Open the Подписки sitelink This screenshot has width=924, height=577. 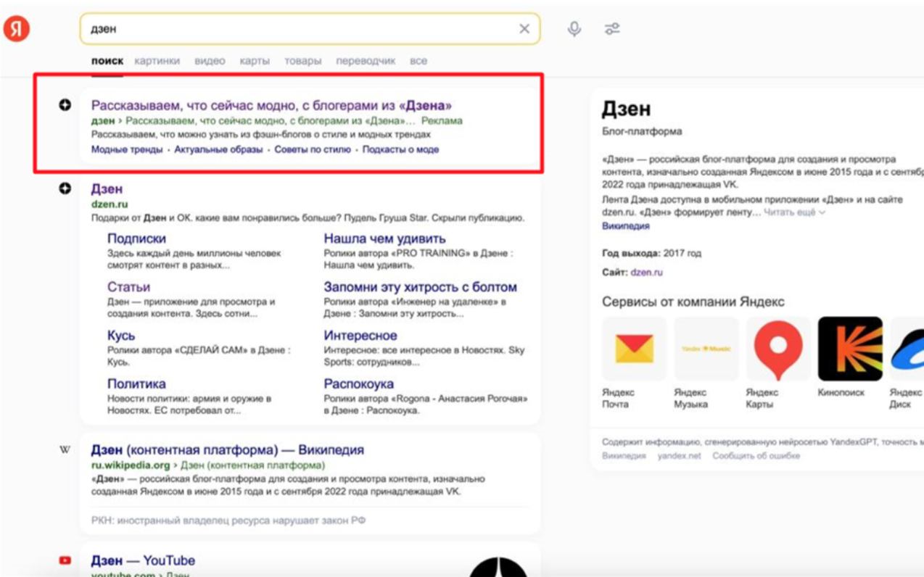[136, 238]
